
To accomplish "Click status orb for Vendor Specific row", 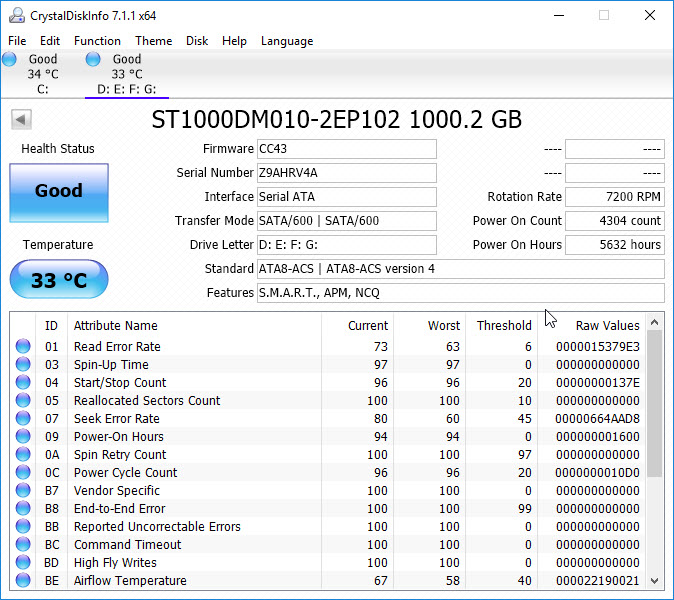I will 23,490.
